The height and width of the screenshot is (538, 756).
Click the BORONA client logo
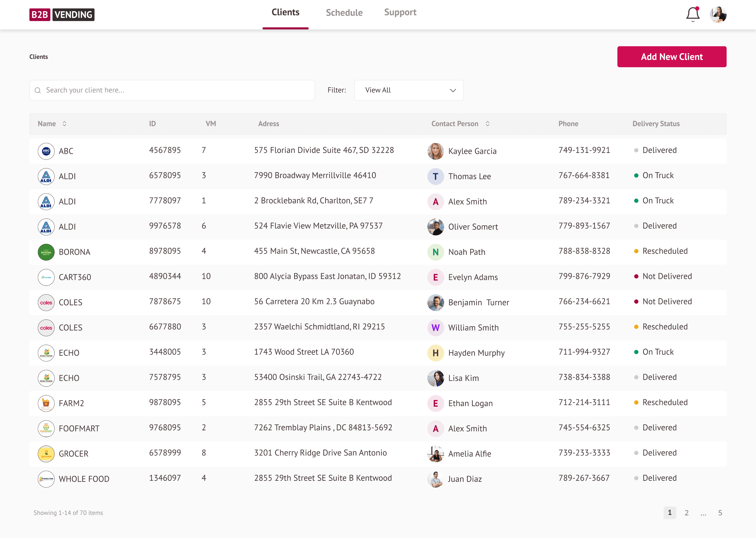(46, 252)
